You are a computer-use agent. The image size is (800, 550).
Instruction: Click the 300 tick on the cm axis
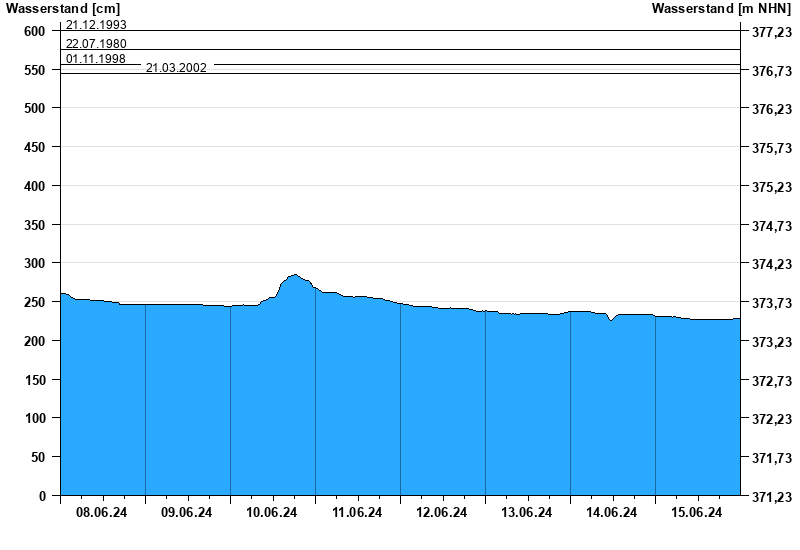coord(35,263)
